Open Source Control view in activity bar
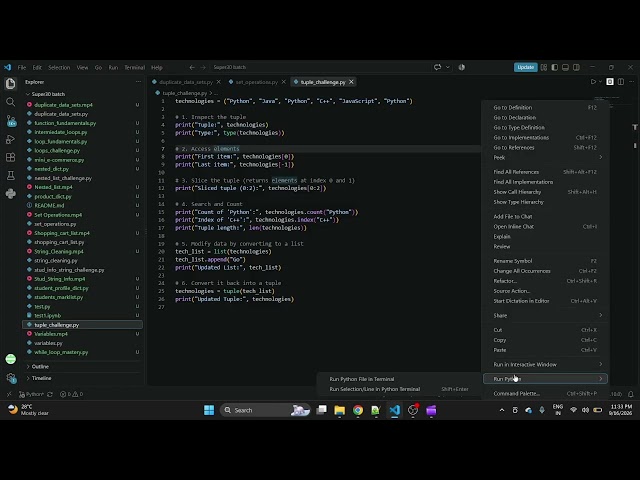This screenshot has height=480, width=640. (x=11, y=121)
